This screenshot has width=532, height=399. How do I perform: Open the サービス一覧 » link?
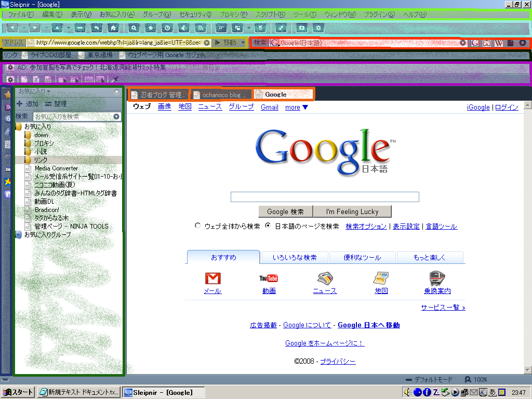[443, 308]
